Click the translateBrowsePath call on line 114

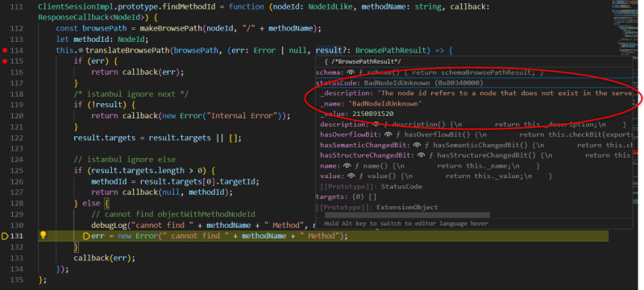pos(127,51)
